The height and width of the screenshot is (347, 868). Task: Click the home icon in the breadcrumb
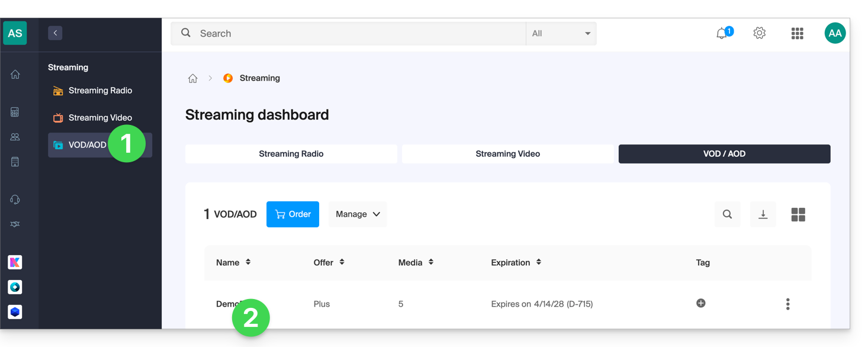(192, 78)
